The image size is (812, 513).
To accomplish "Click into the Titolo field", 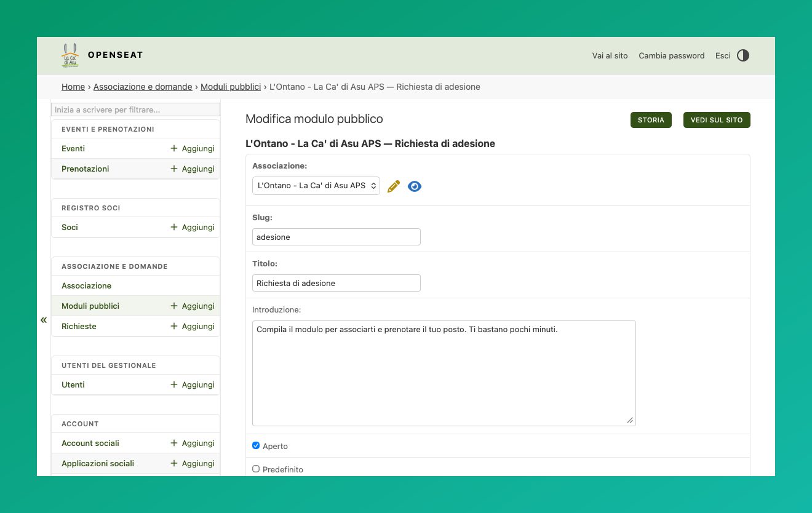I will [336, 283].
